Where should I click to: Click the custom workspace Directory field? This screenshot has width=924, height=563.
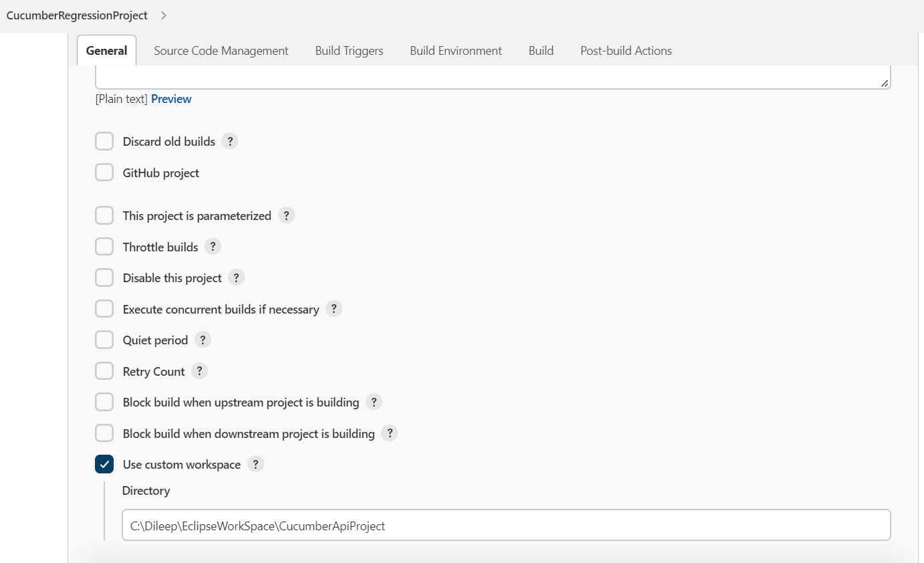coord(506,525)
